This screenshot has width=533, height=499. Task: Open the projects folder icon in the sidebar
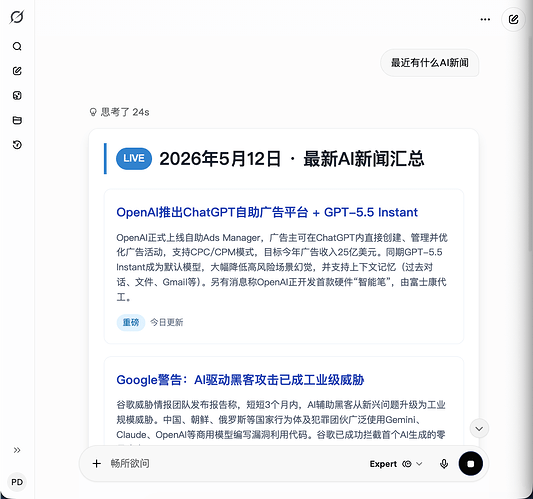[17, 120]
